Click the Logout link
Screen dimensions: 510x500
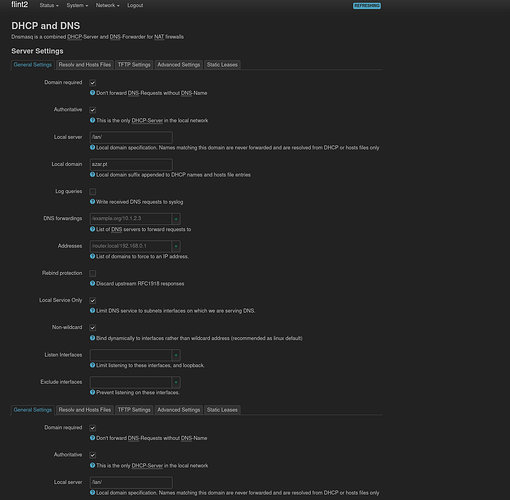coord(135,6)
